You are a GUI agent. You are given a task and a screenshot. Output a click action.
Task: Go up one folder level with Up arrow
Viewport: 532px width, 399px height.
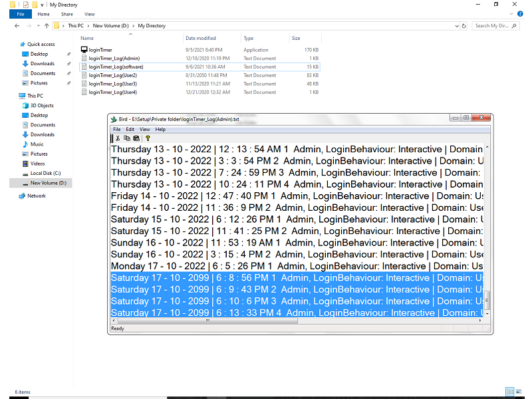click(47, 26)
